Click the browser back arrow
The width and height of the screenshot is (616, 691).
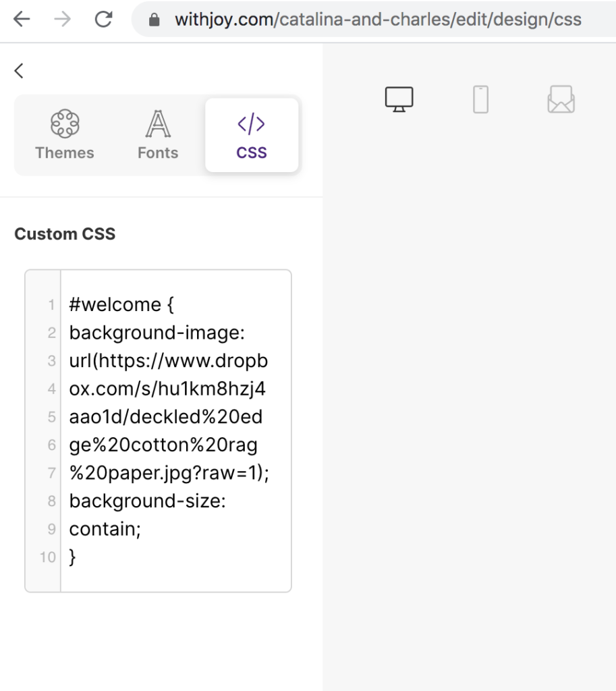pos(22,19)
